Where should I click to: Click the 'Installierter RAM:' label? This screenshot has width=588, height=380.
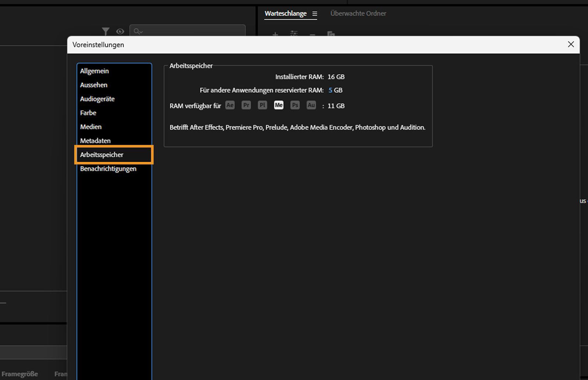[300, 77]
